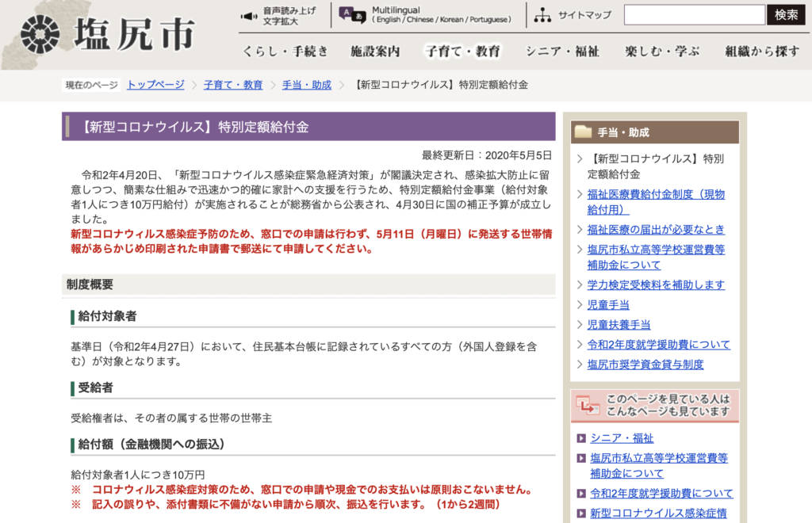This screenshot has height=523, width=812.
Task: Go to トップページ breadcrumb link
Action: point(155,85)
